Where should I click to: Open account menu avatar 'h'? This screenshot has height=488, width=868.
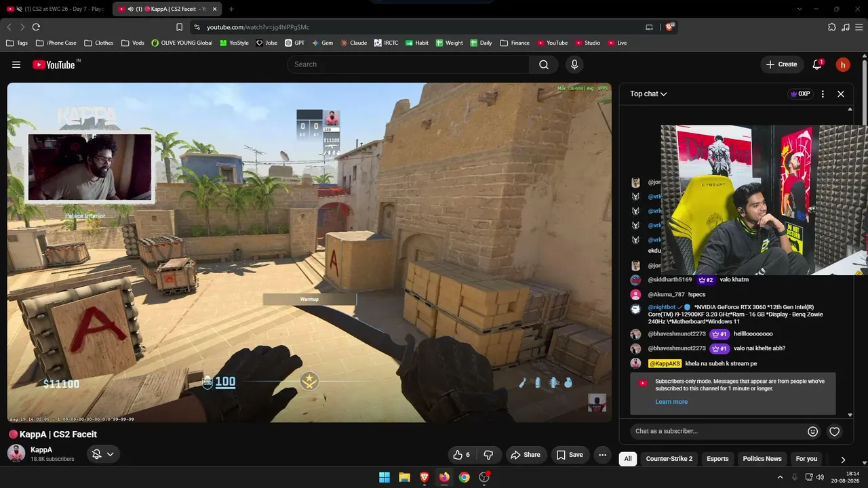click(843, 64)
